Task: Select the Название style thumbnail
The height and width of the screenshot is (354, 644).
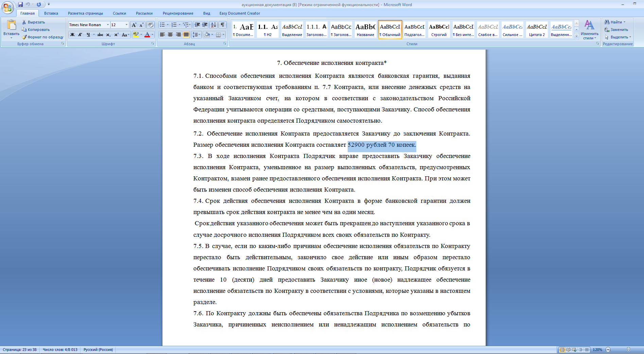Action: (x=365, y=30)
